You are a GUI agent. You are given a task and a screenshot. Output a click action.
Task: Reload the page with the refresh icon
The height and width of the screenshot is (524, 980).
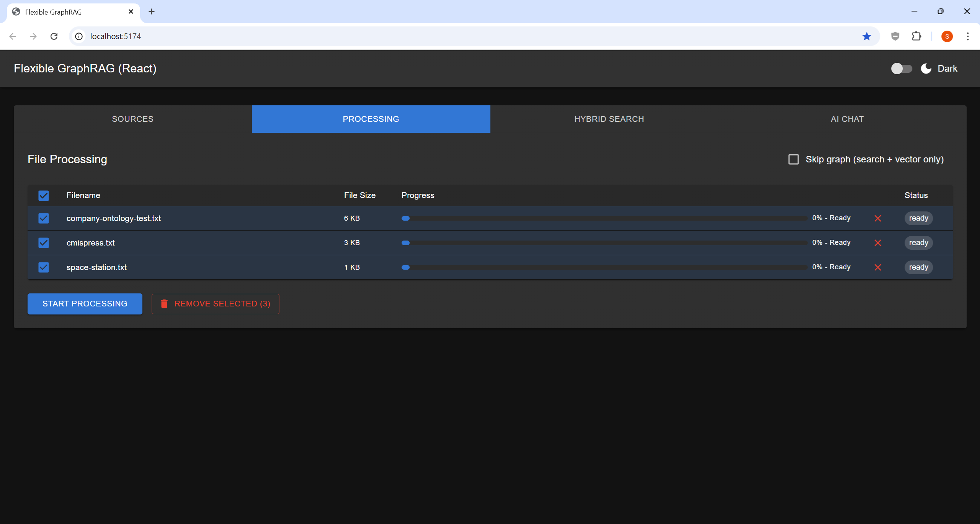click(x=54, y=36)
